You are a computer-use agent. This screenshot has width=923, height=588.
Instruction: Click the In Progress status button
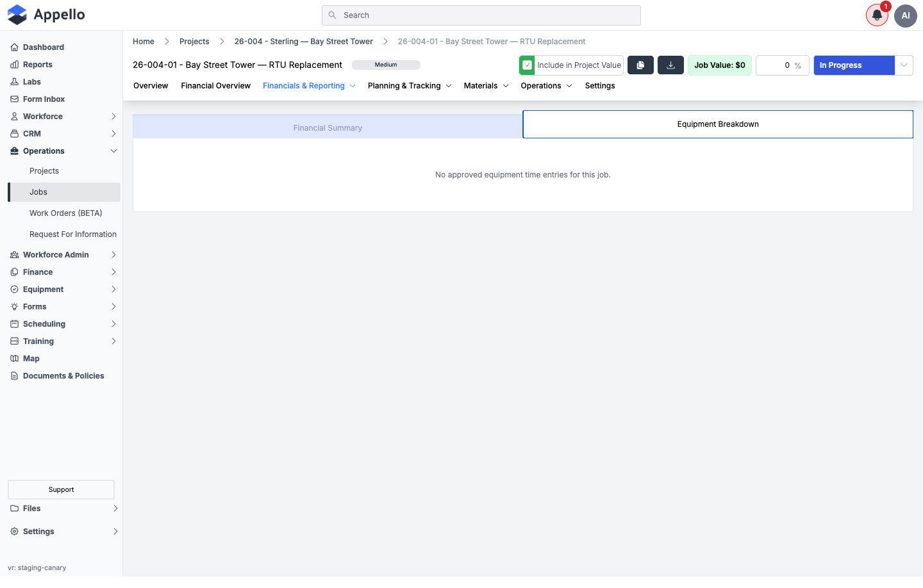(854, 65)
